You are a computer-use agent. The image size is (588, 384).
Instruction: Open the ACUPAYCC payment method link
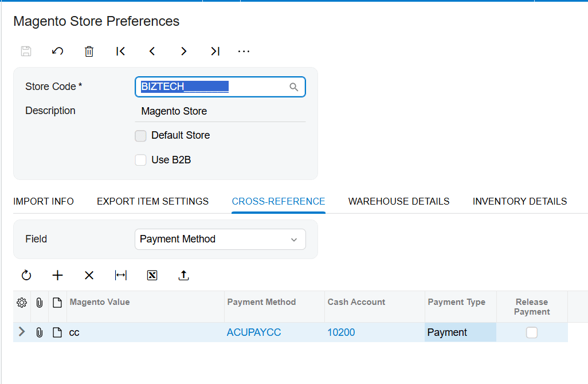253,332
